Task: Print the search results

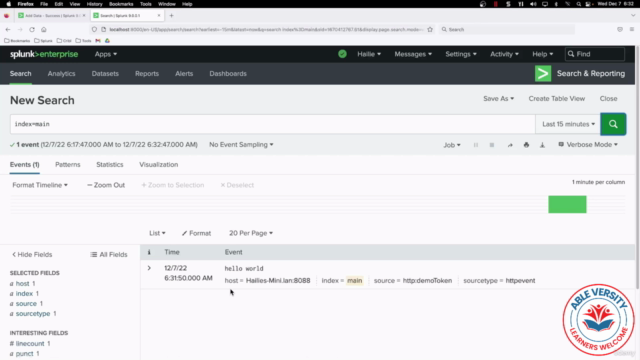Action: tap(526, 145)
